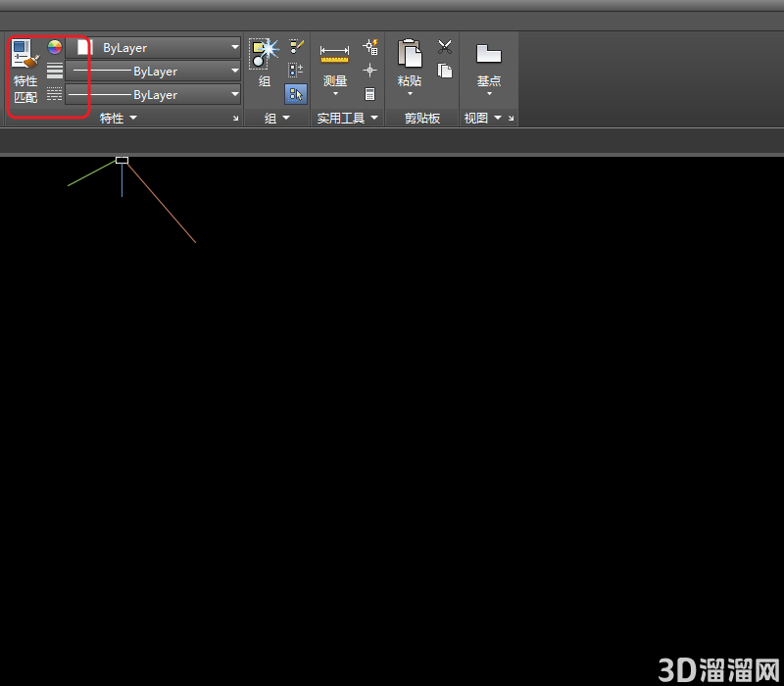Open the dropdown arrow under 粘贴

pyautogui.click(x=410, y=94)
